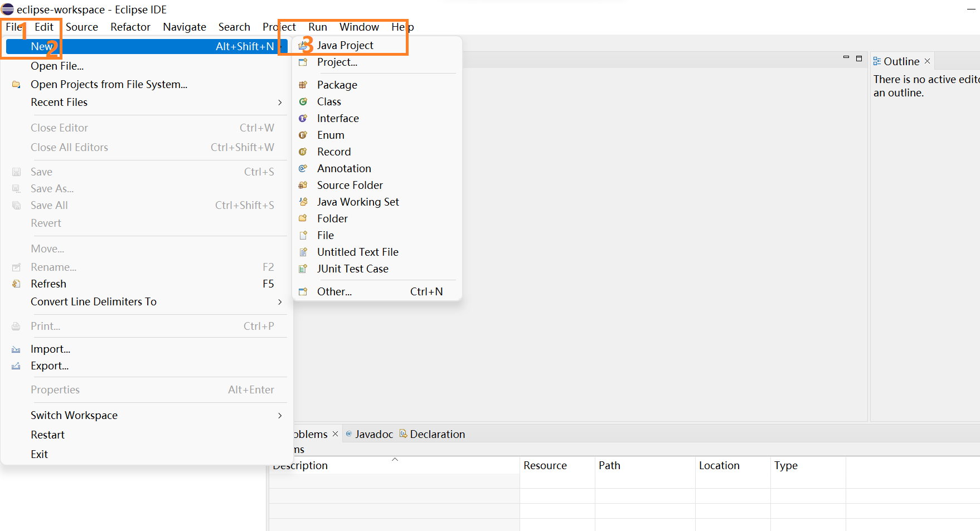The width and height of the screenshot is (980, 531).
Task: Close the Outline view
Action: coord(928,61)
